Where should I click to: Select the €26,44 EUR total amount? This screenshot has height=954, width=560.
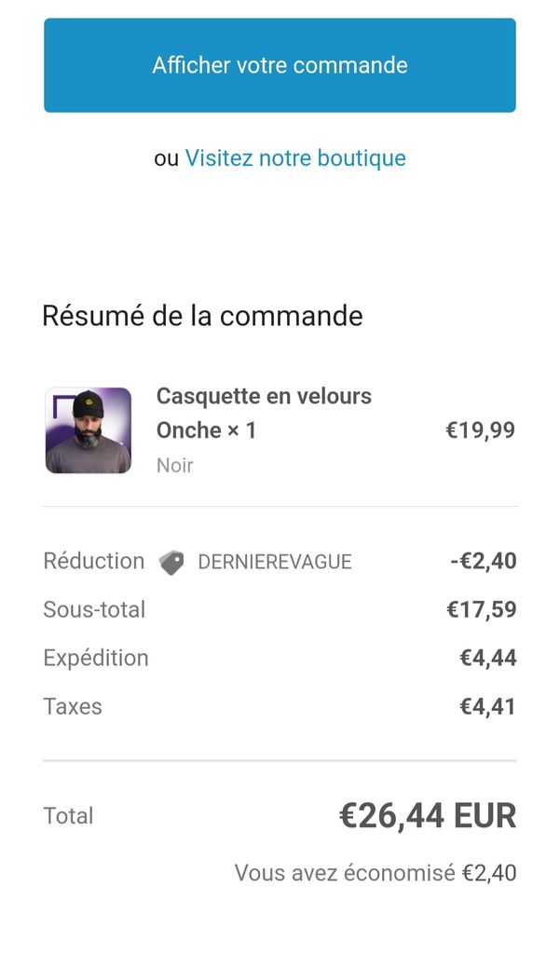pyautogui.click(x=427, y=816)
